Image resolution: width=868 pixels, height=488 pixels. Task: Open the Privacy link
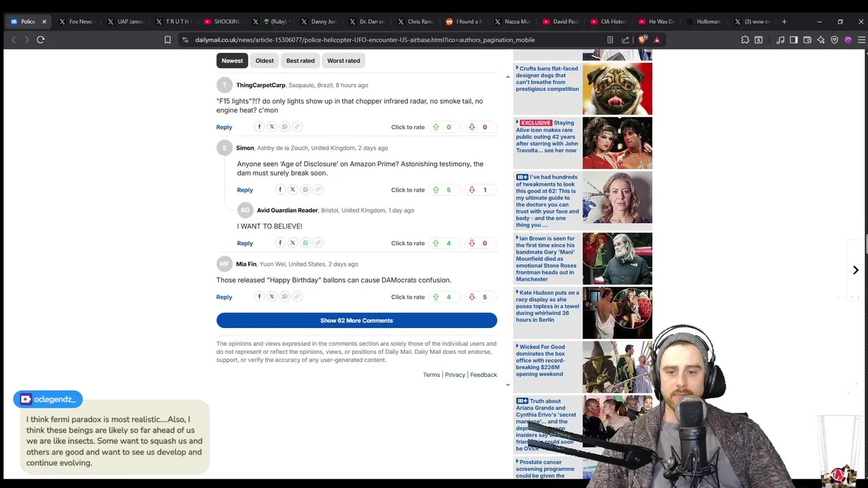tap(455, 375)
